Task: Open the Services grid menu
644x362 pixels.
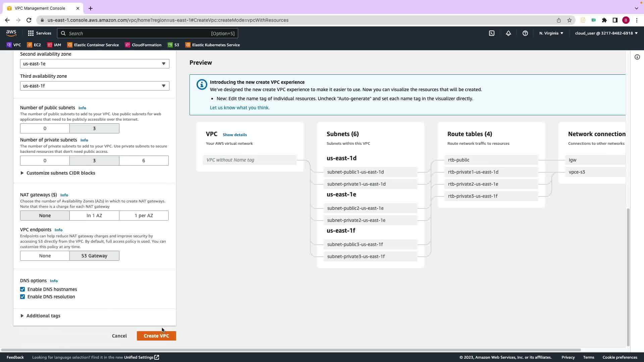Action: click(x=40, y=33)
